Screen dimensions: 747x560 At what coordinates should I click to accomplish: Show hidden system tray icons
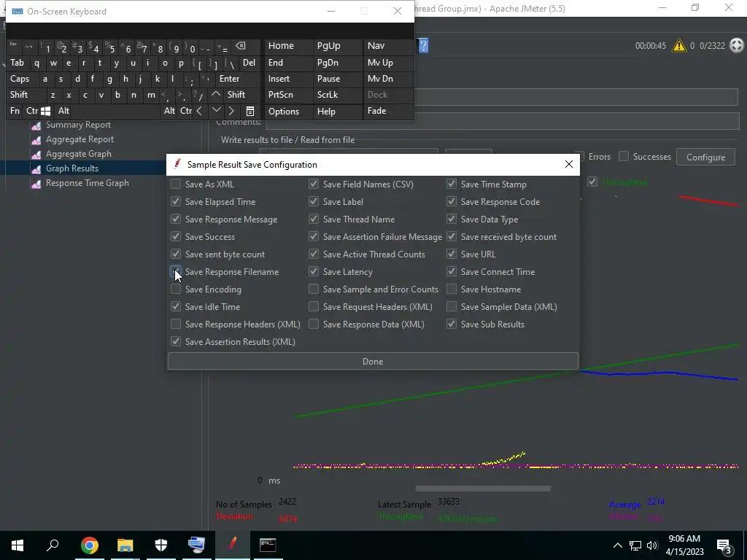[617, 545]
